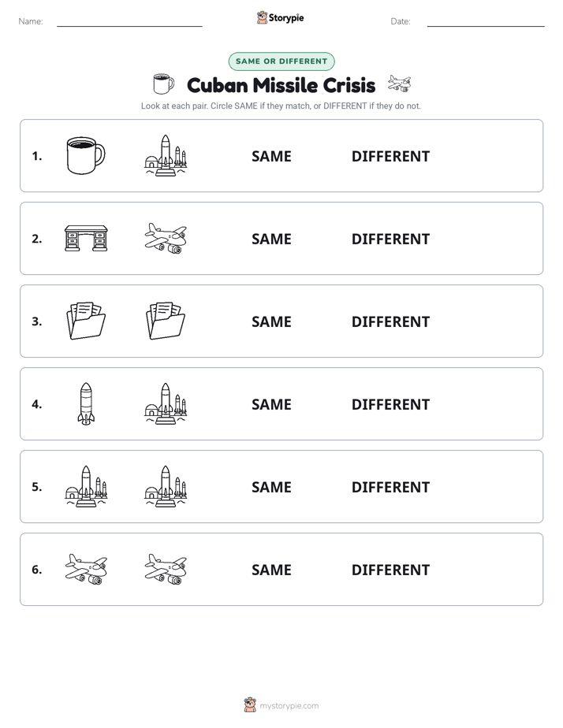This screenshot has width=563, height=728.
Task: Click the left launch site picture in row 5
Action: point(86,486)
